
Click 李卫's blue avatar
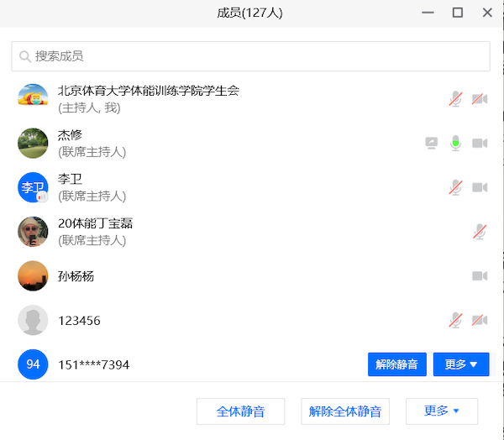(x=33, y=187)
